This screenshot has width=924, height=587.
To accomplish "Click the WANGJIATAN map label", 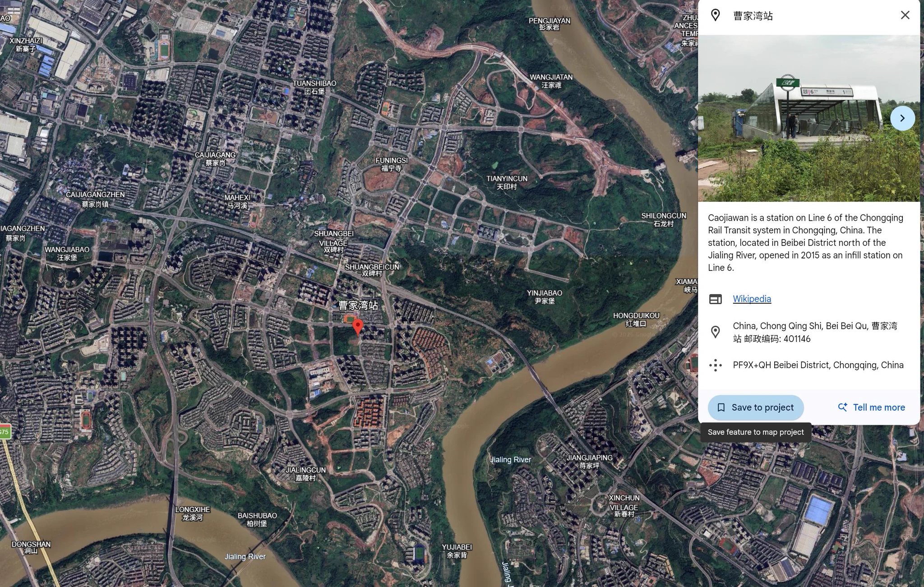I will click(x=551, y=81).
